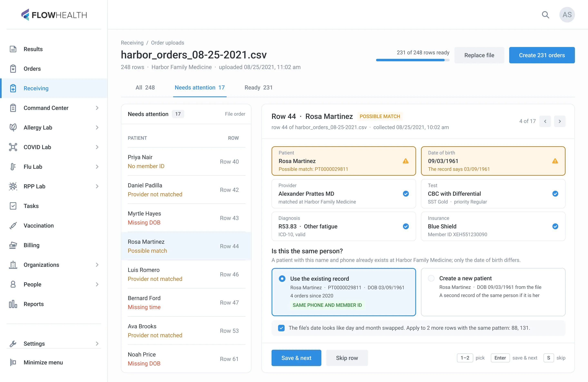
Task: Click the Allergy Lab leaf icon
Action: click(13, 127)
